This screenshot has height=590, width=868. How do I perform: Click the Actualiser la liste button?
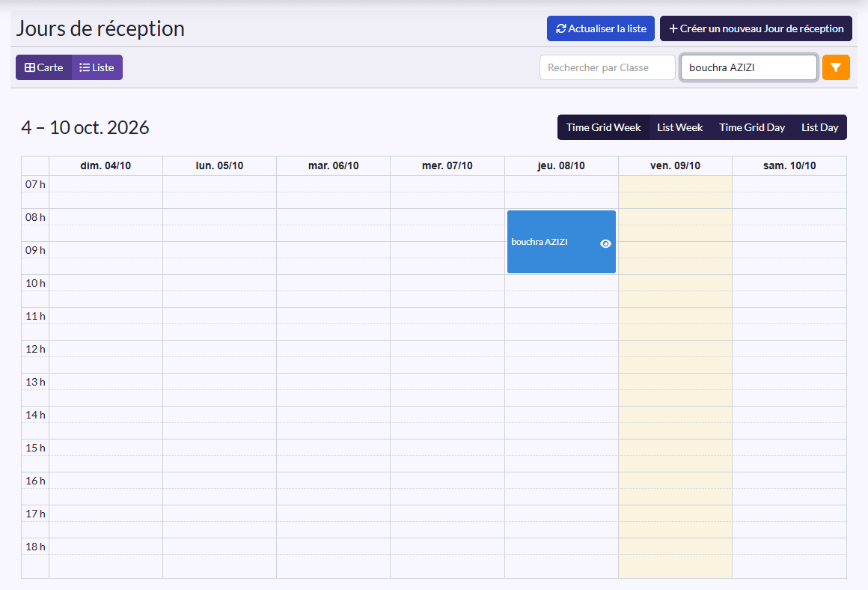tap(601, 28)
